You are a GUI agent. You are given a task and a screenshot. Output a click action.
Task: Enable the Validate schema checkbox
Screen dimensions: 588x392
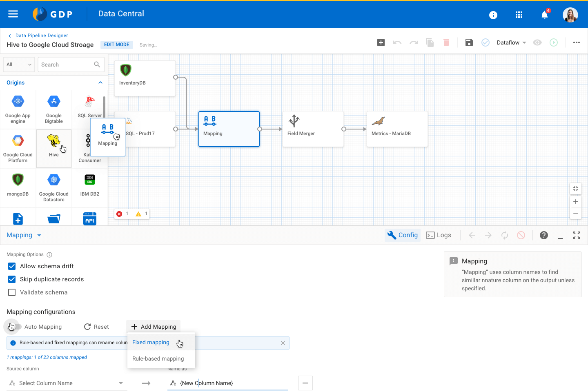click(x=11, y=292)
